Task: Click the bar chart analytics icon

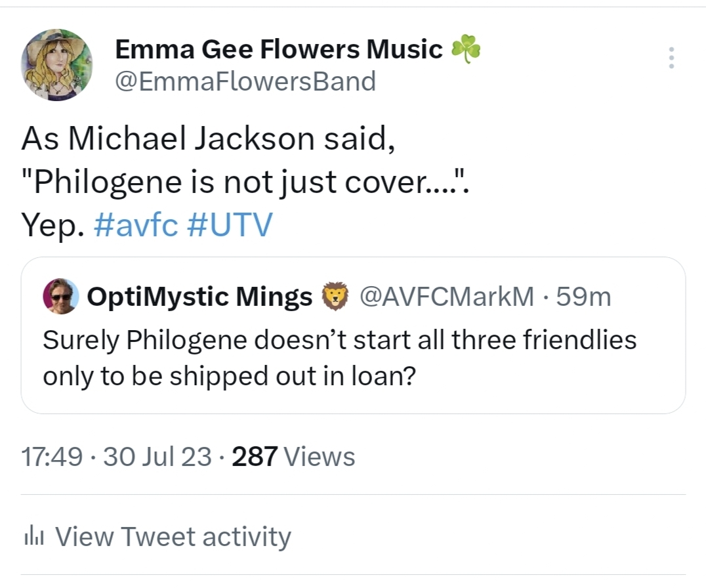Action: [x=33, y=537]
